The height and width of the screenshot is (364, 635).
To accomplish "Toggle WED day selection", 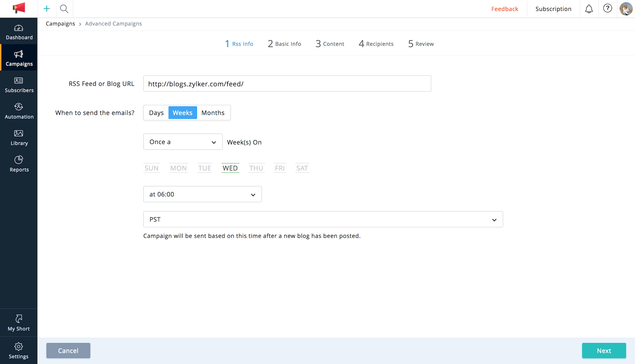I will [x=230, y=168].
